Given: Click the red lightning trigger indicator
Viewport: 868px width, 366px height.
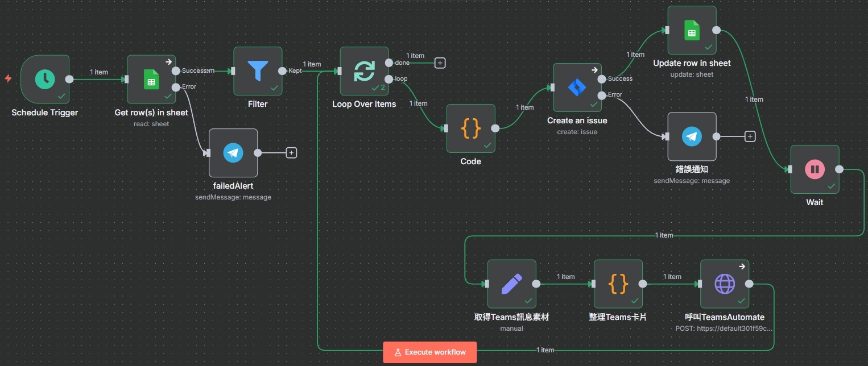Looking at the screenshot, I should [x=8, y=78].
